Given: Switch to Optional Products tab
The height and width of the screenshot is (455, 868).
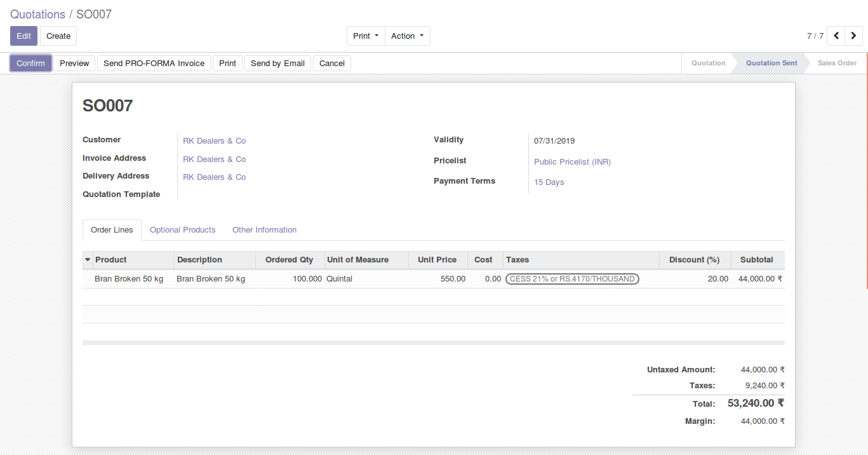Looking at the screenshot, I should tap(182, 230).
